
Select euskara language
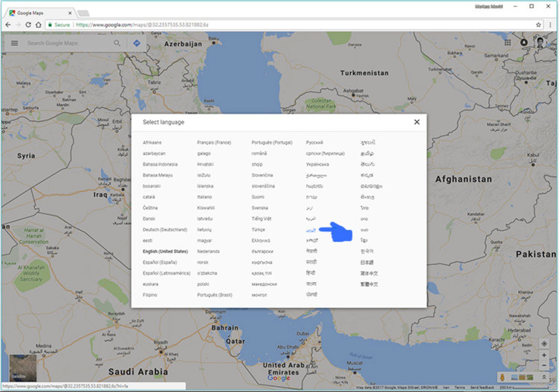[150, 284]
